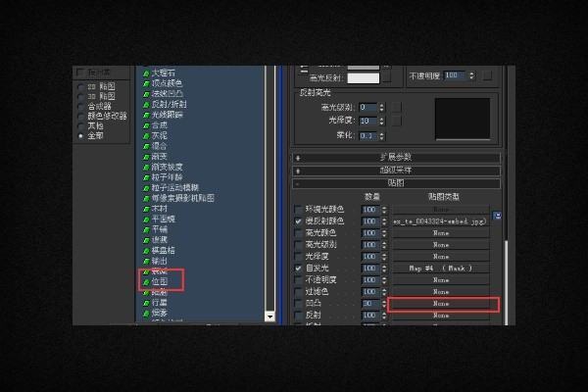This screenshot has height=392, width=588.
Task: Click the None button for 凹凸 map
Action: (443, 305)
